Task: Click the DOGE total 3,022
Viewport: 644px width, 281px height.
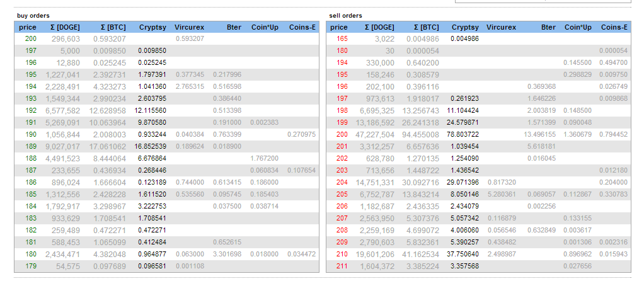Action: click(x=384, y=39)
